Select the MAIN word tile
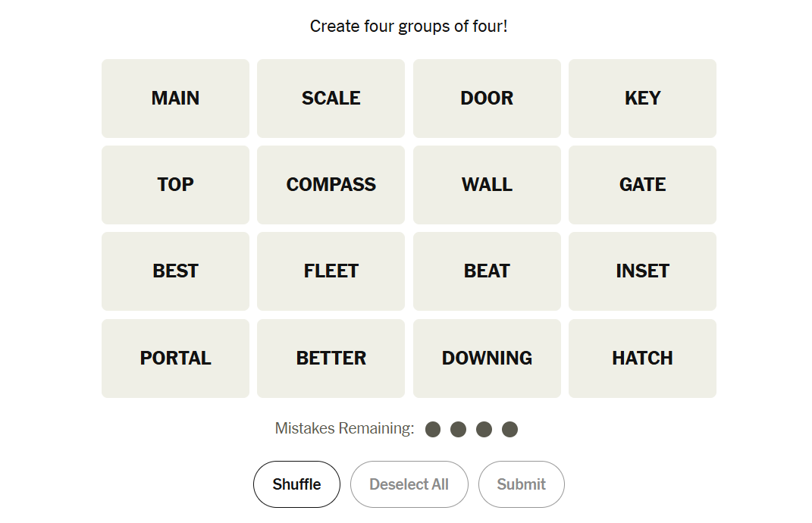Screen dimensions: 812x523 (175, 99)
